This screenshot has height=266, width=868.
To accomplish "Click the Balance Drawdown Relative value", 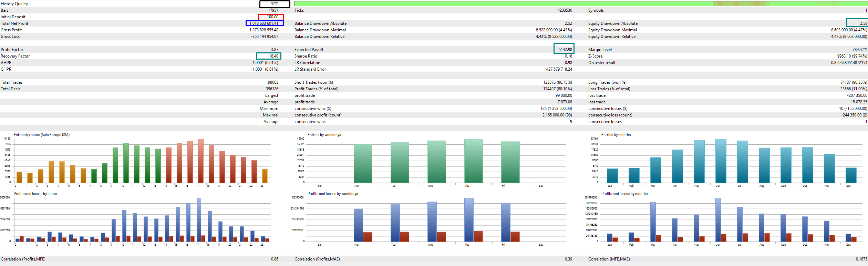I will click(554, 37).
